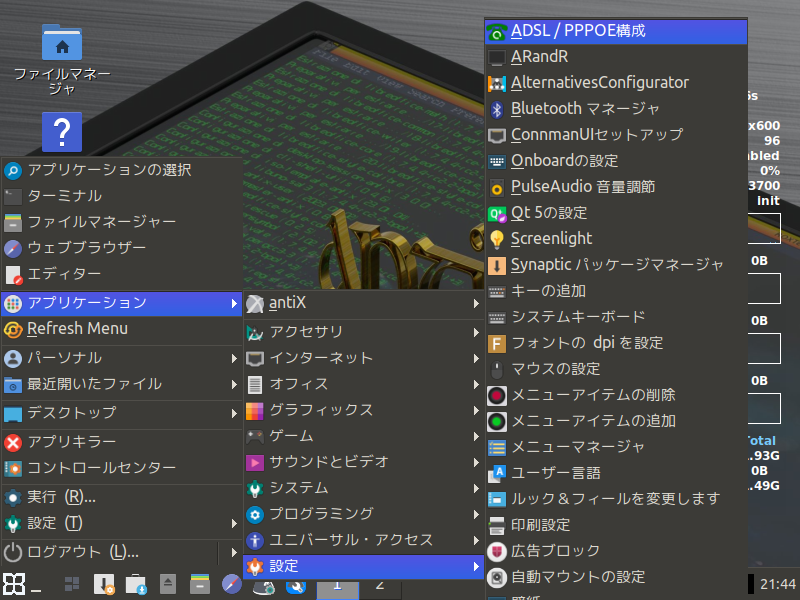Click the フォントの dpi を設定 icon
The width and height of the screenshot is (800, 600).
coord(496,343)
